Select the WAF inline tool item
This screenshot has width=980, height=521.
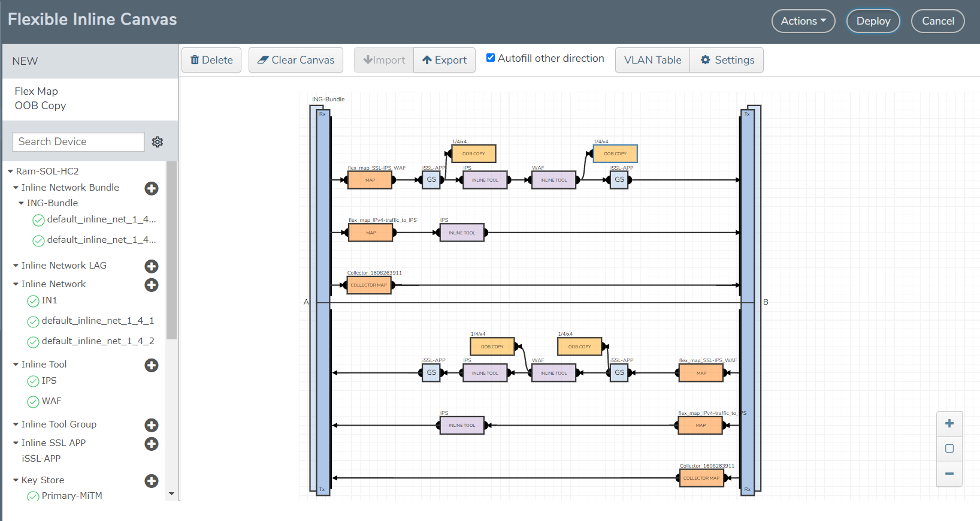click(52, 401)
